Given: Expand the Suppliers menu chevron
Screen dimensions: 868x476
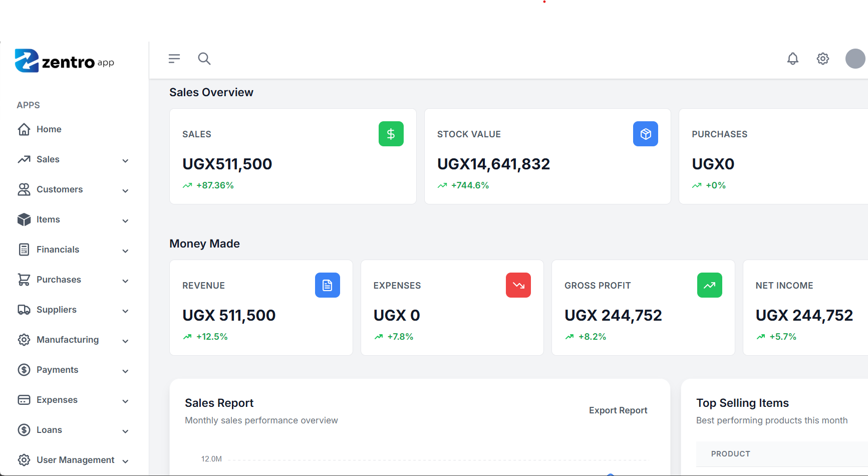Looking at the screenshot, I should point(125,311).
